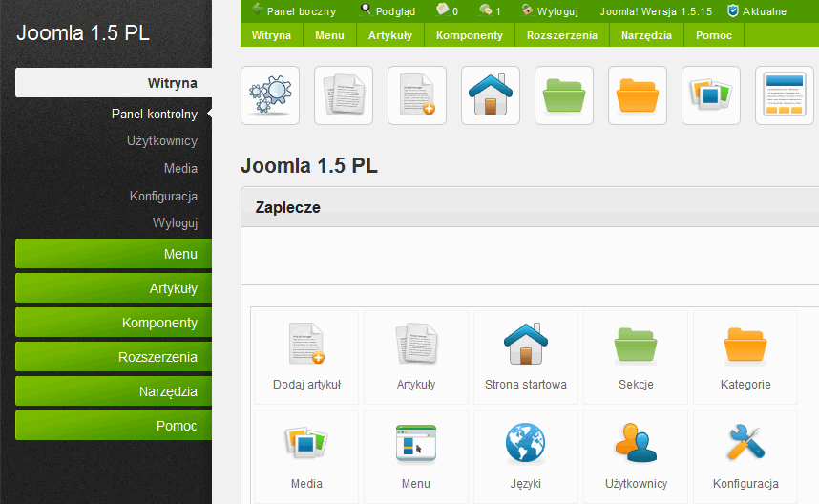Click the green folder toolbar icon
Viewport: 819px width, 504px height.
[564, 95]
